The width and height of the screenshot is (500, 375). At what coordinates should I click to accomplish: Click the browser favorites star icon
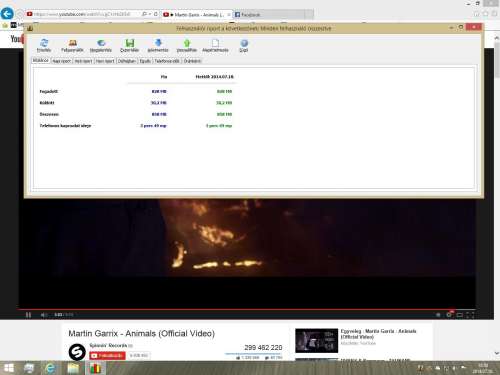(486, 14)
